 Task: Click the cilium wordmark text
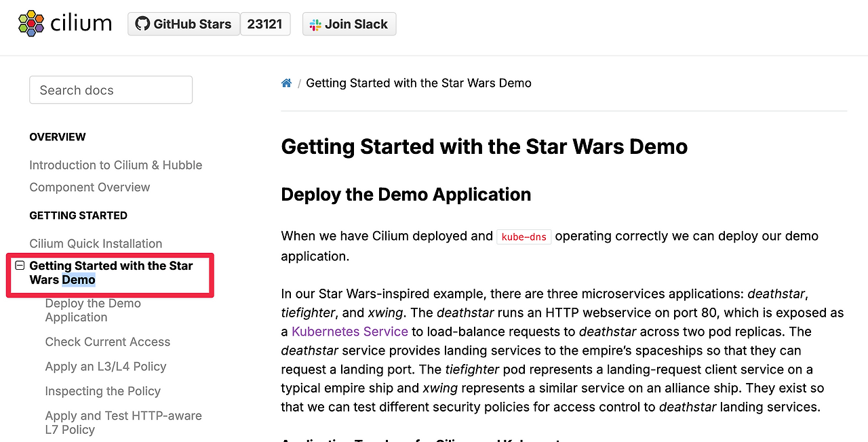(x=81, y=24)
